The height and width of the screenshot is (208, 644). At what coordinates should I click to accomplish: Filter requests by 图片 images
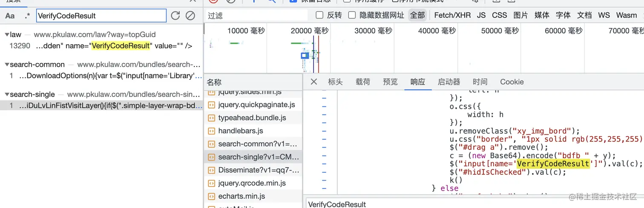pos(520,15)
